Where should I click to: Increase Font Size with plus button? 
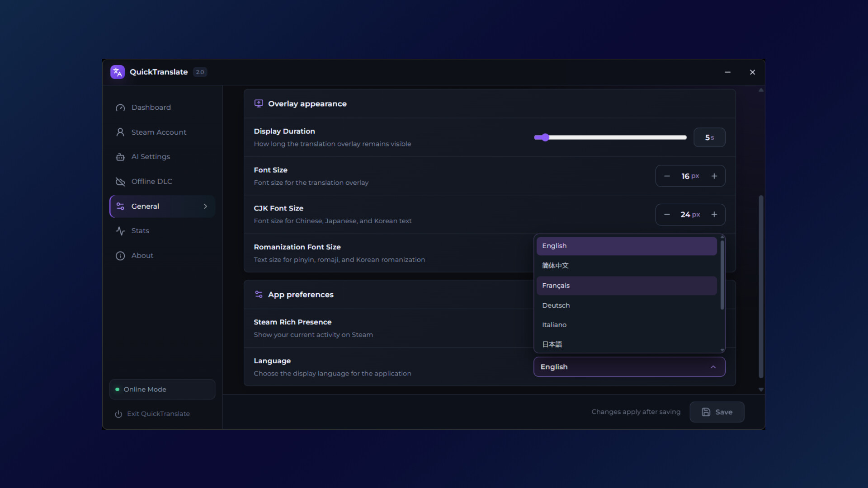[x=714, y=176]
